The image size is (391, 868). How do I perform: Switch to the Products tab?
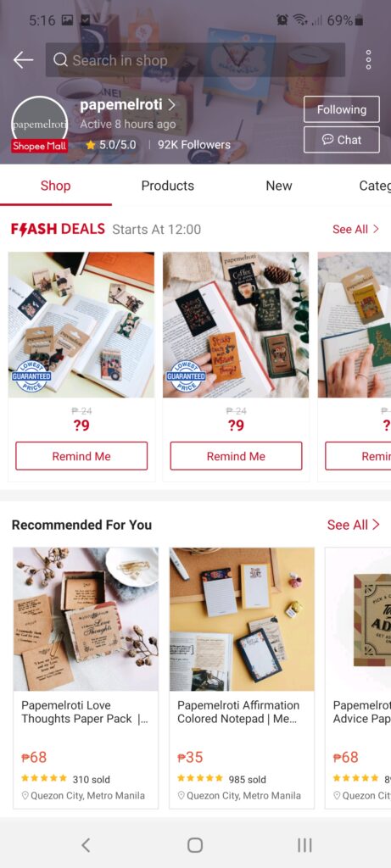[x=168, y=186]
